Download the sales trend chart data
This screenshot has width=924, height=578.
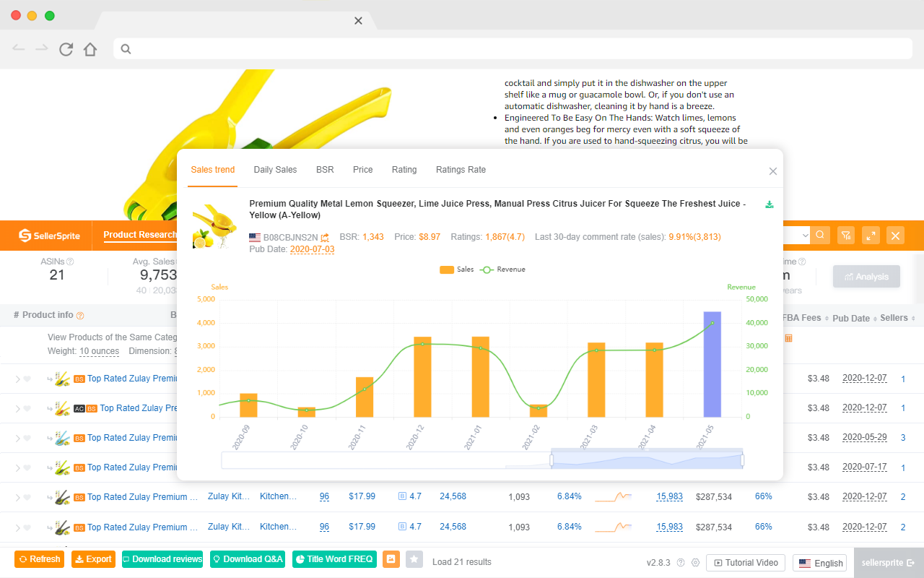(770, 204)
